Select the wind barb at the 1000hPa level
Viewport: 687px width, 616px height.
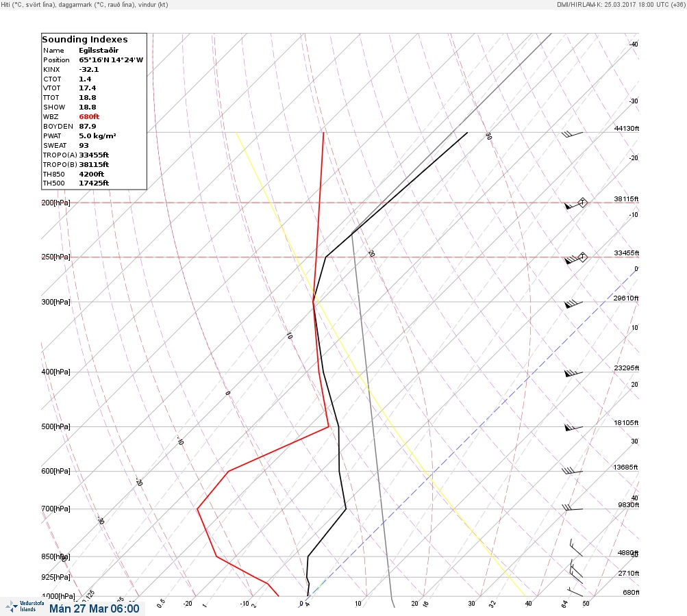(575, 592)
